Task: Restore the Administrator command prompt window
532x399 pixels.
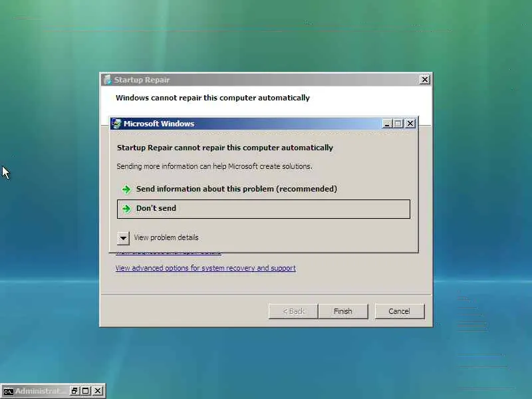Action: point(74,391)
